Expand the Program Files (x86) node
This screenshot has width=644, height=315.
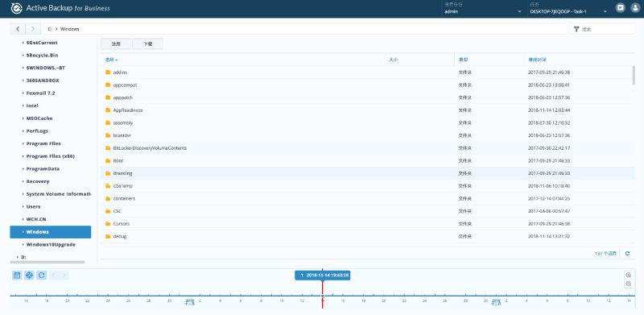[23, 156]
